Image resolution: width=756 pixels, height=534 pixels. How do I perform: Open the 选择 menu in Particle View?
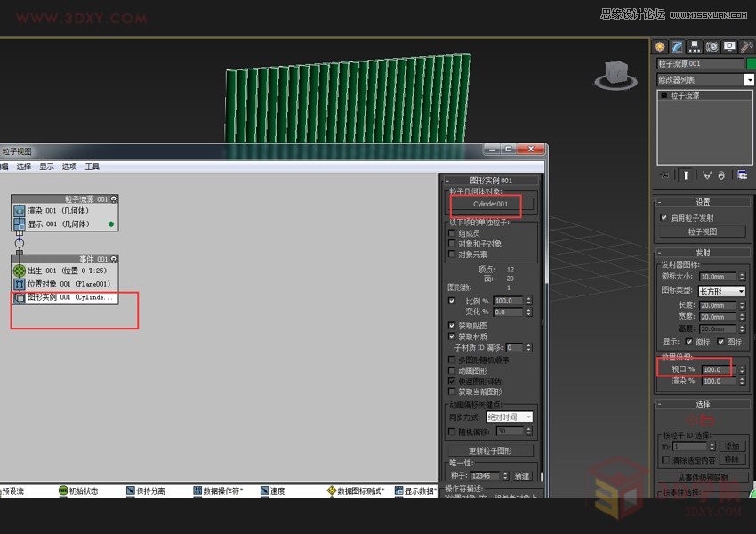[x=24, y=166]
